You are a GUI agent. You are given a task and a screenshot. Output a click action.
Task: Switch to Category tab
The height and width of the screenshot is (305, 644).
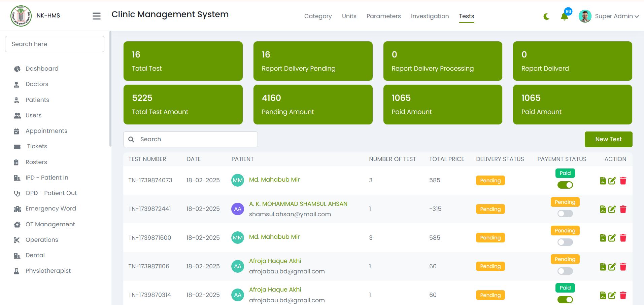[x=318, y=16]
